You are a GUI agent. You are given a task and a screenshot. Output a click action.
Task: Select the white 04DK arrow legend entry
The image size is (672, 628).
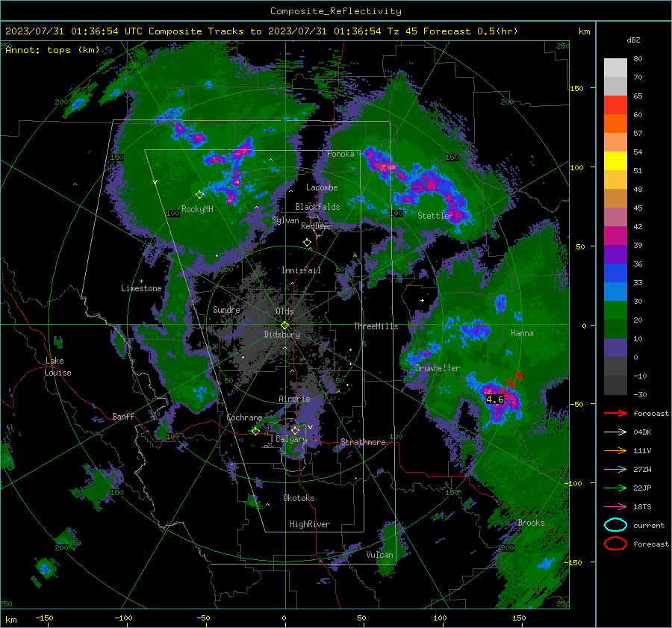[x=615, y=432]
